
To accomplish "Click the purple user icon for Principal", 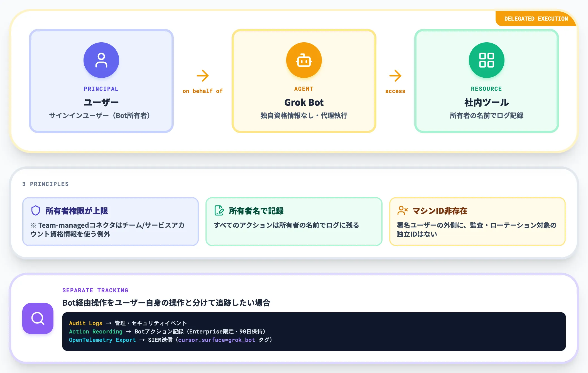I will [x=101, y=60].
